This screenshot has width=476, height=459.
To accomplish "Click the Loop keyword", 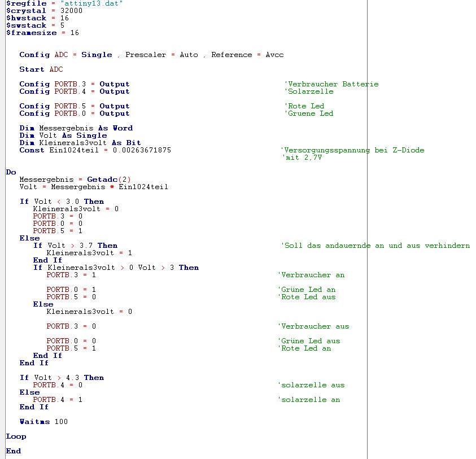I will 16,436.
